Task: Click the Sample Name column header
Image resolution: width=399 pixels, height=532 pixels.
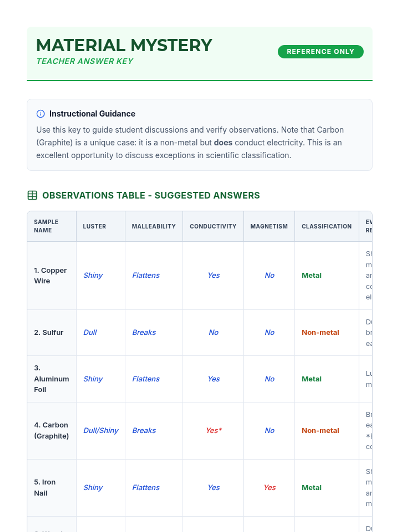Action: click(x=52, y=226)
